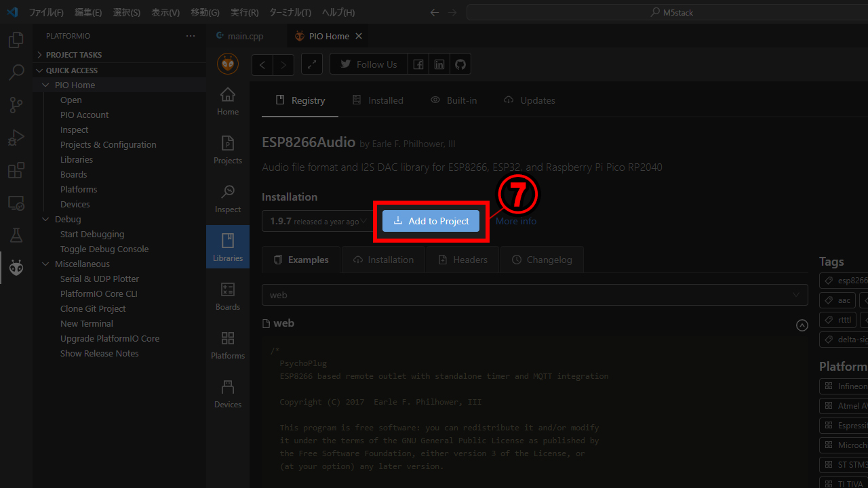Open version 1.9.7 dropdown
Viewport: 868px width, 488px height.
tap(317, 221)
